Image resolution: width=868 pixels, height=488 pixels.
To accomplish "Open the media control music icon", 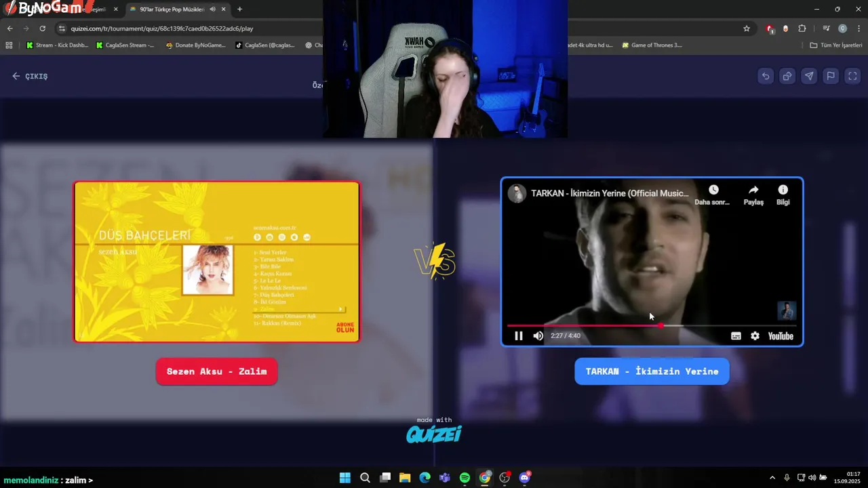I will (826, 28).
